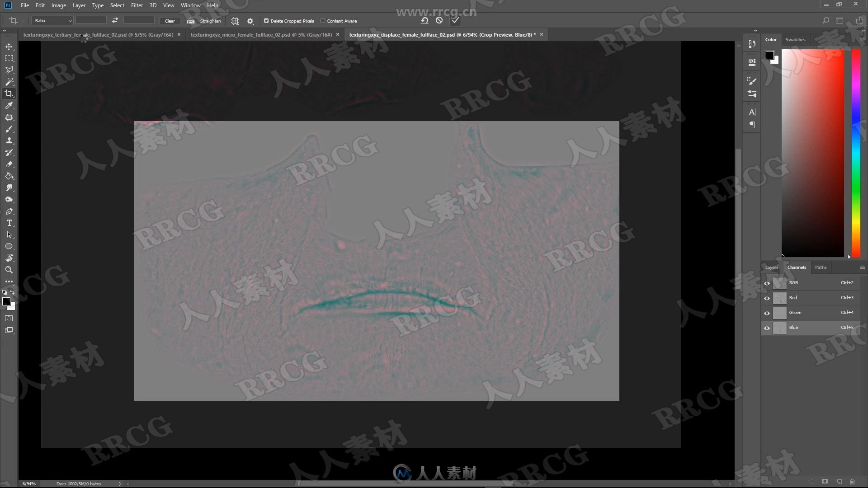Image resolution: width=868 pixels, height=488 pixels.
Task: Select the Brush tool
Action: pyautogui.click(x=9, y=129)
